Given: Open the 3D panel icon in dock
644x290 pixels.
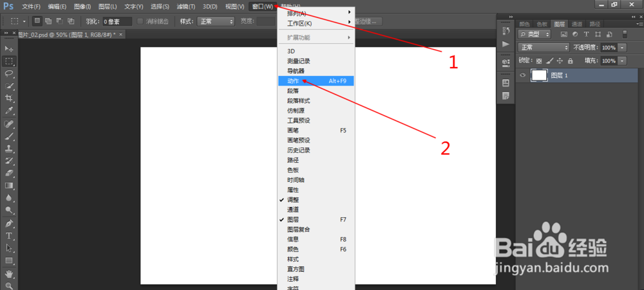Looking at the screenshot, I should click(506, 62).
